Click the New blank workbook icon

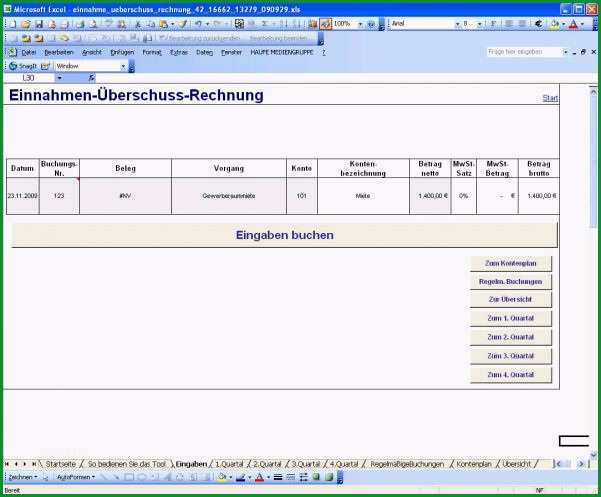click(x=13, y=25)
